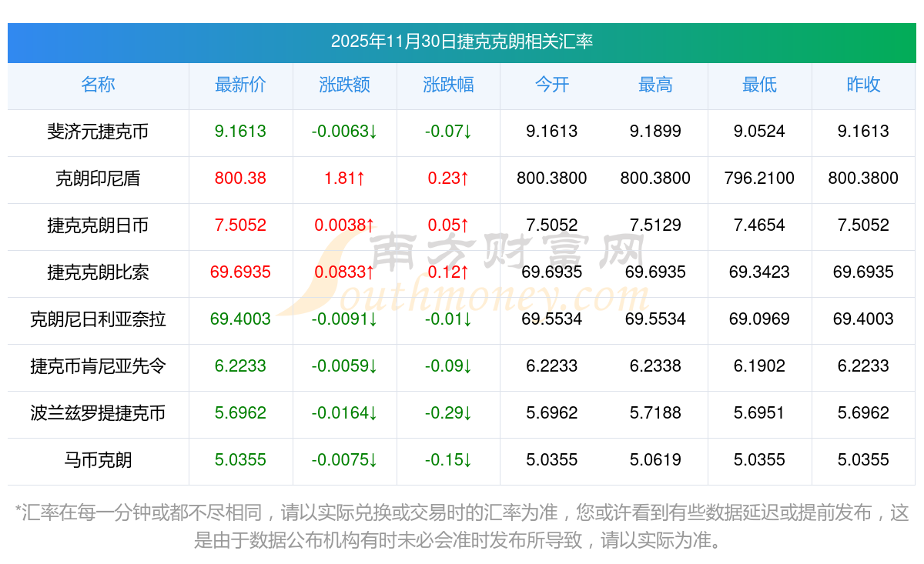Click the 名称 column header
924x564 pixels.
[98, 85]
